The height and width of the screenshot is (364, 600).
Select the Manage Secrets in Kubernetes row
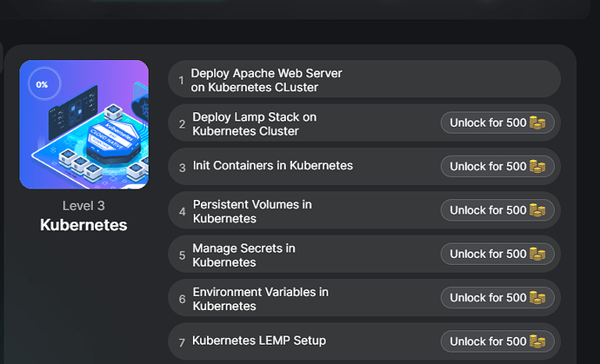pyautogui.click(x=364, y=255)
